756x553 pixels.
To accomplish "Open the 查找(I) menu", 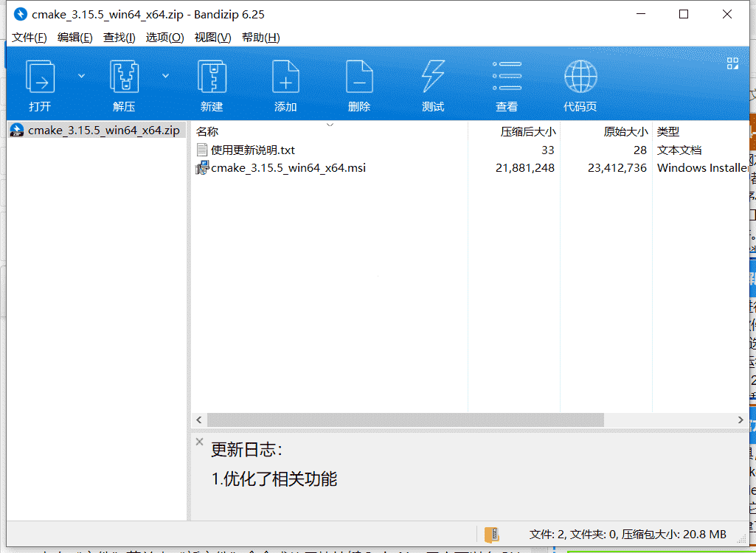I will click(x=119, y=37).
